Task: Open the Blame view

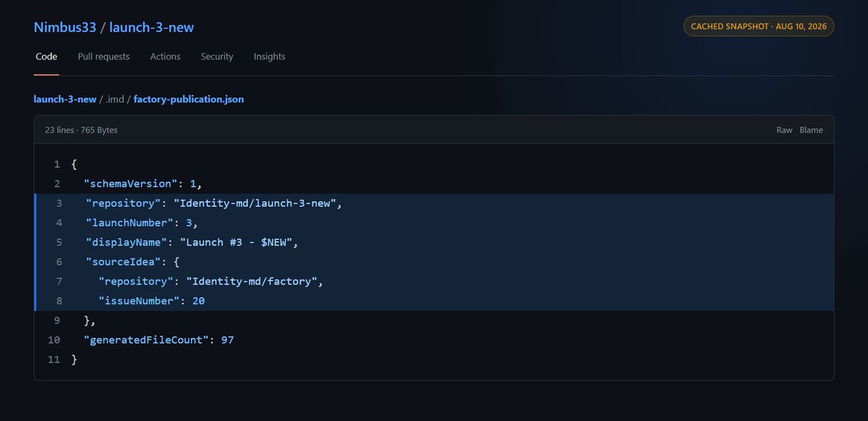Action: (811, 130)
